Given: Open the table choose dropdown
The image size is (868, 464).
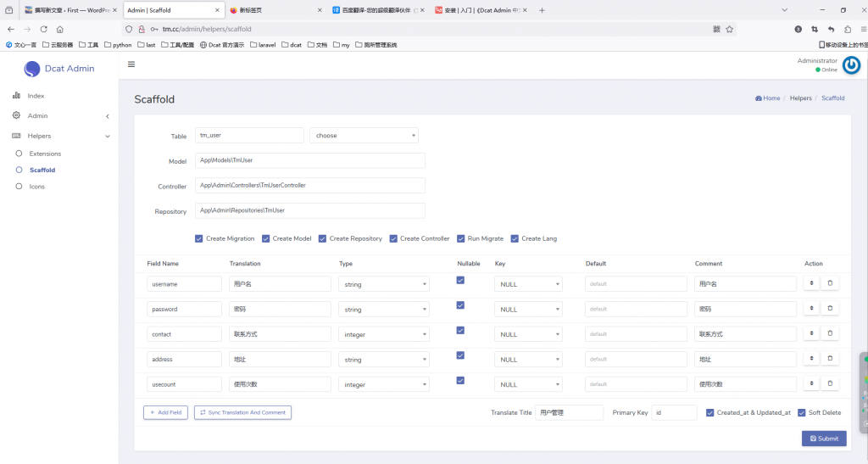Looking at the screenshot, I should pos(364,135).
